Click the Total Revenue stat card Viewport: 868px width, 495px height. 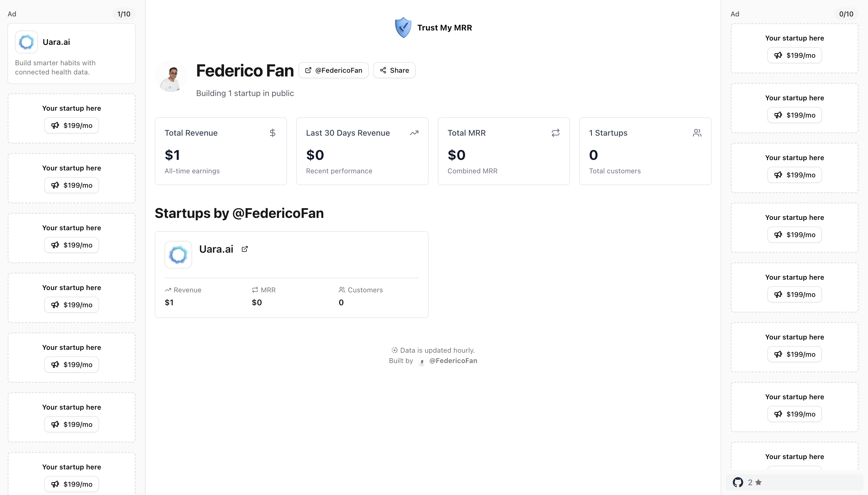tap(221, 151)
